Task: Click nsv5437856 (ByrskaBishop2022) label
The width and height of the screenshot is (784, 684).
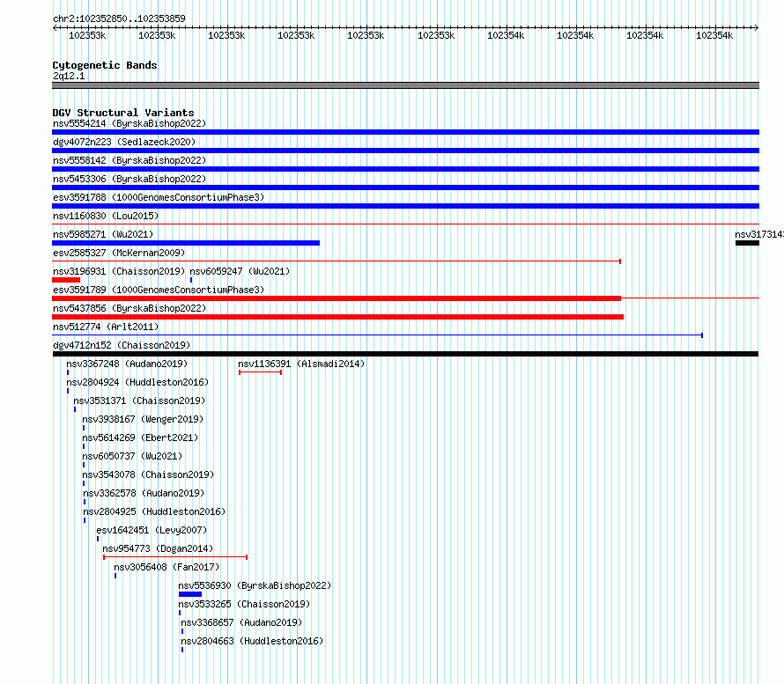Action: click(129, 308)
